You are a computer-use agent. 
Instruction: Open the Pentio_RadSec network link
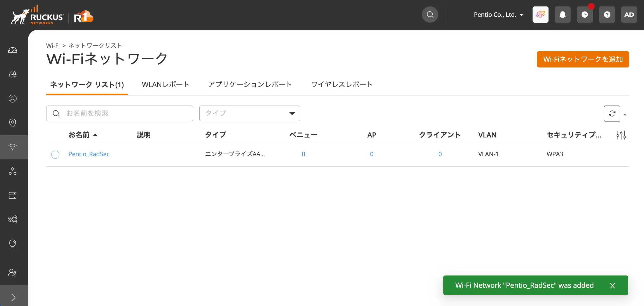(89, 154)
